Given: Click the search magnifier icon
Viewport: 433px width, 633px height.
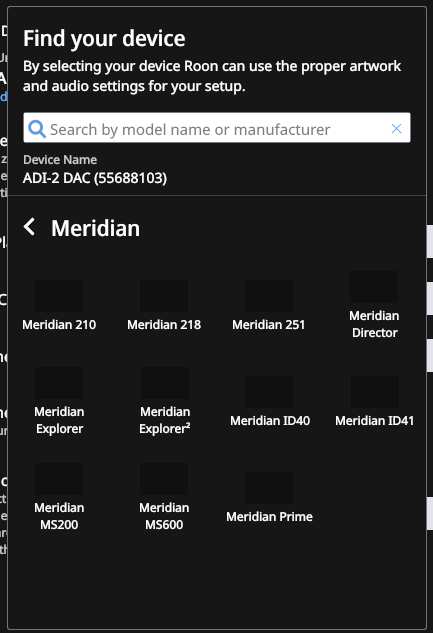Looking at the screenshot, I should tap(37, 129).
